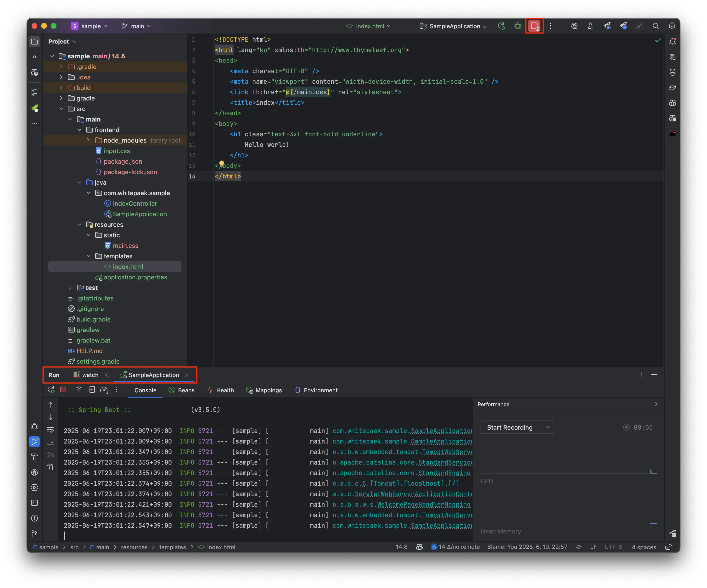Expand the build folder
The height and width of the screenshot is (588, 707).
point(61,88)
